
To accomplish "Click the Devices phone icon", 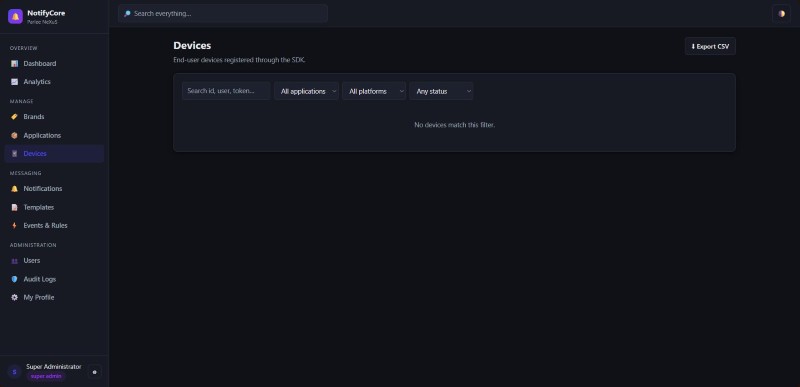I will click(x=14, y=153).
